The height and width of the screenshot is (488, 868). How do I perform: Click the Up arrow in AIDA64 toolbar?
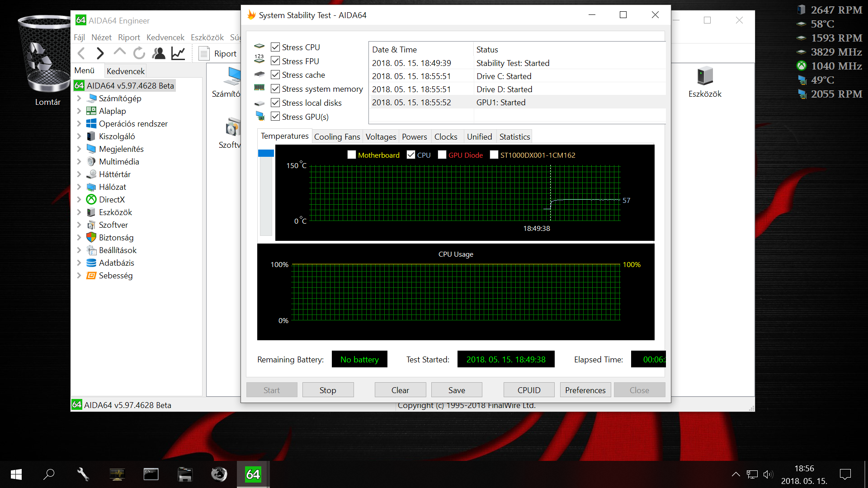(120, 52)
